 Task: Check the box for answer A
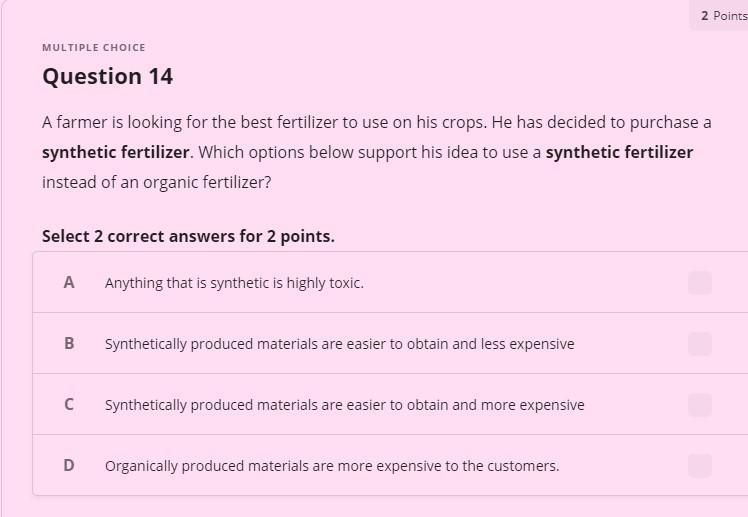point(700,283)
